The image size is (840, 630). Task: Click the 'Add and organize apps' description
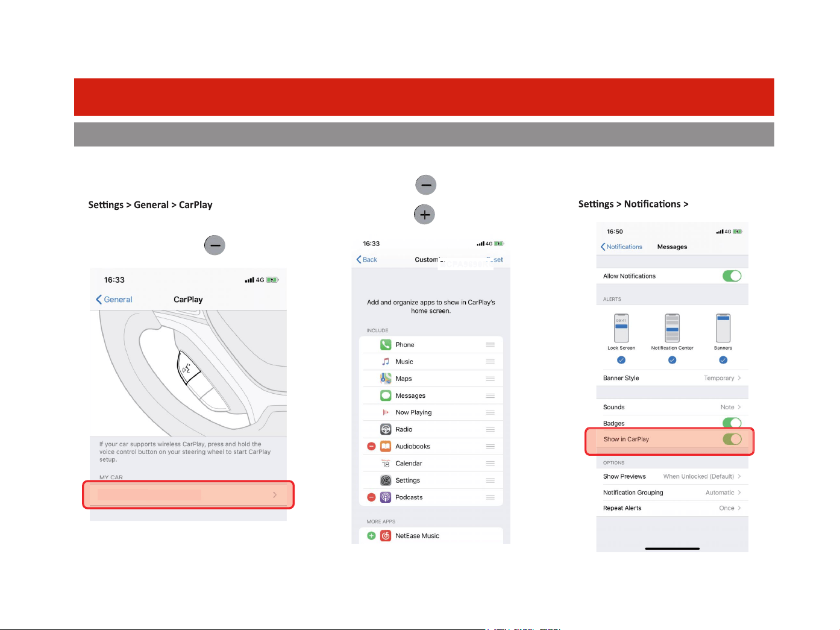431,306
